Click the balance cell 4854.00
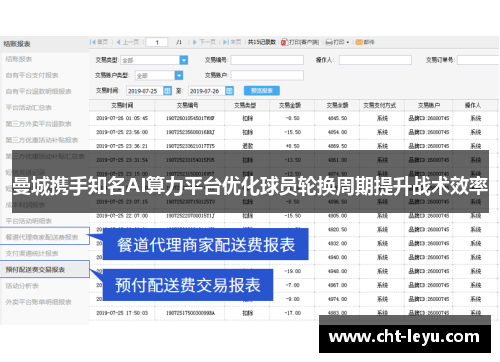The width and height of the screenshot is (500, 362). [337, 132]
